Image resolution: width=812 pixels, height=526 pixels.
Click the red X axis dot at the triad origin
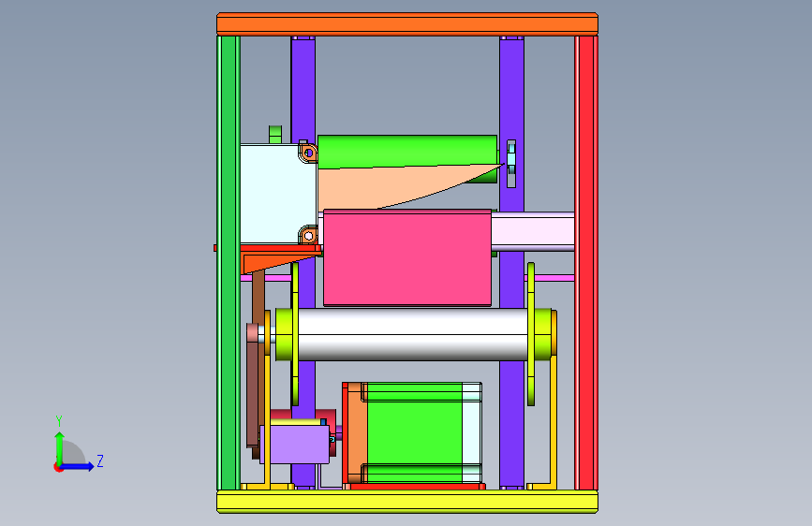coord(58,468)
